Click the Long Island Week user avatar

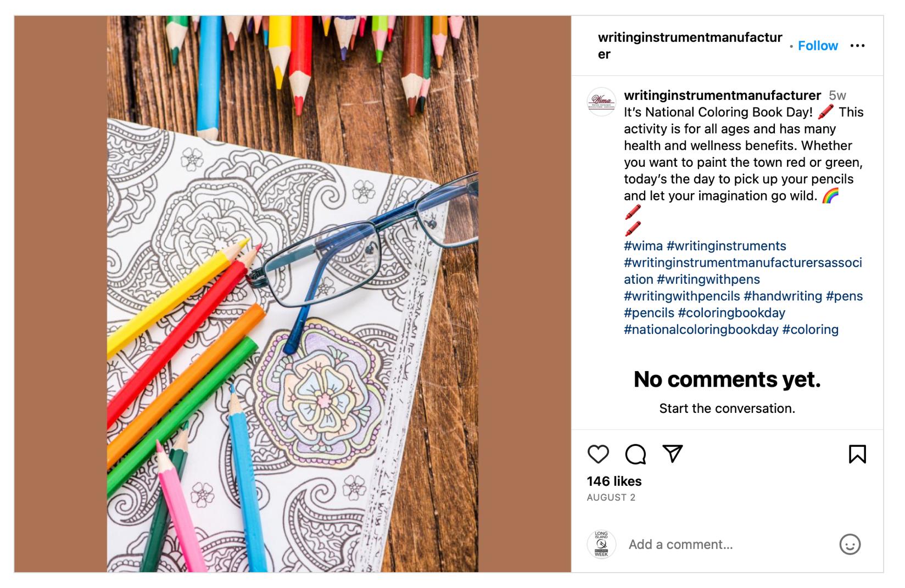601,544
